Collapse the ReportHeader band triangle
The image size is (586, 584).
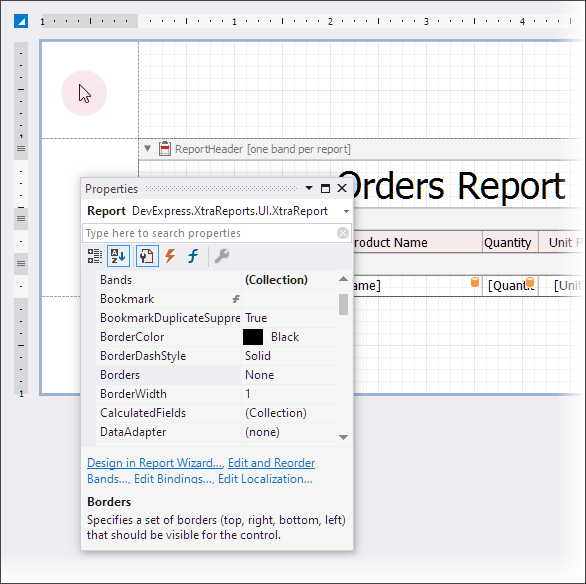click(148, 148)
